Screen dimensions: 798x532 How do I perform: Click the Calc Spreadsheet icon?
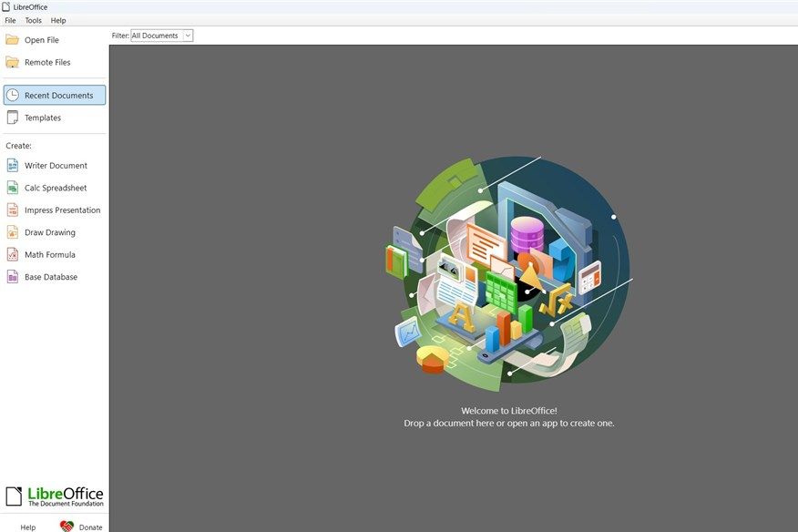tap(12, 188)
